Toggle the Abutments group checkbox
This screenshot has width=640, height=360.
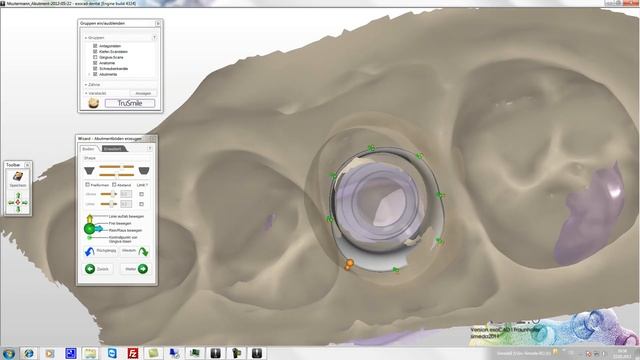pos(95,74)
